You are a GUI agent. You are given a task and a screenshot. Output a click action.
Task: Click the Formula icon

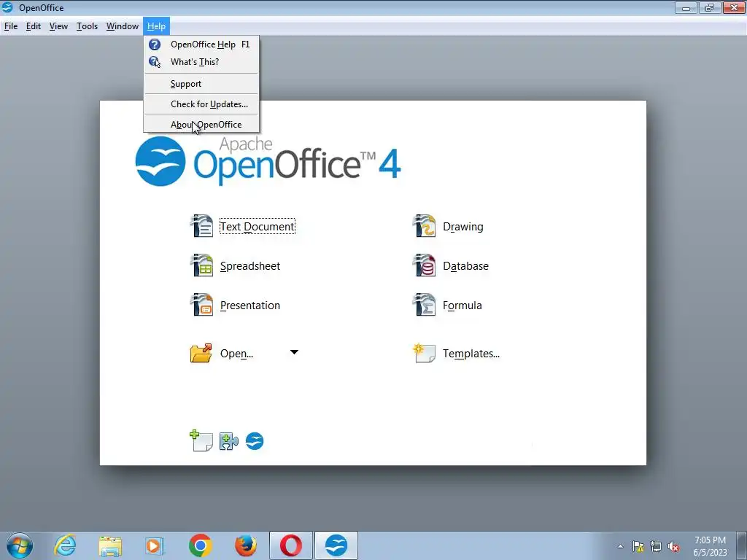pyautogui.click(x=424, y=306)
